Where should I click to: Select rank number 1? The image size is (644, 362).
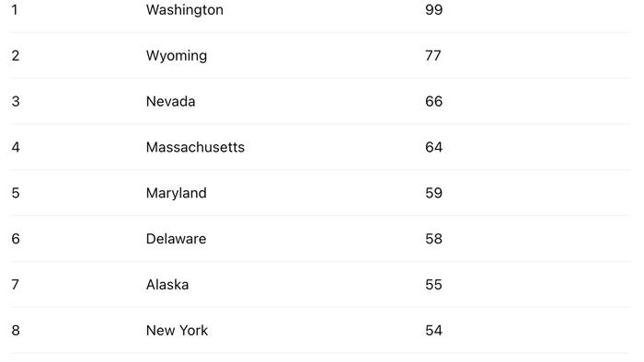tap(15, 10)
